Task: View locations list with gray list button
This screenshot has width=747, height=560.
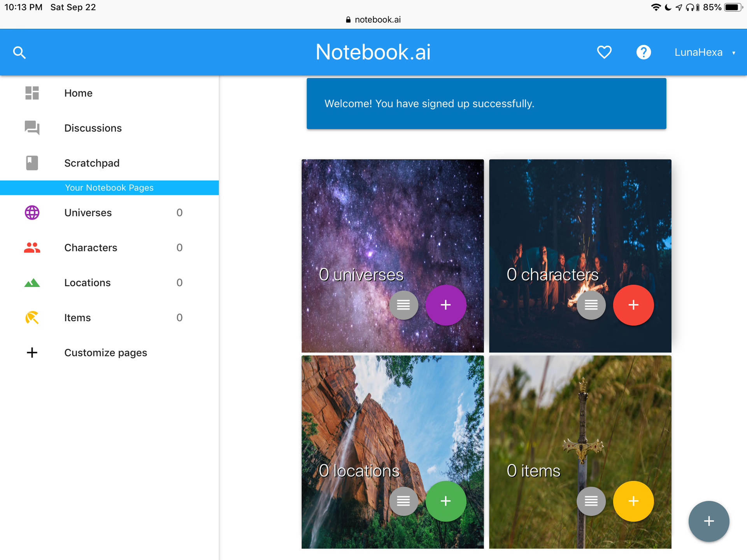Action: point(403,501)
